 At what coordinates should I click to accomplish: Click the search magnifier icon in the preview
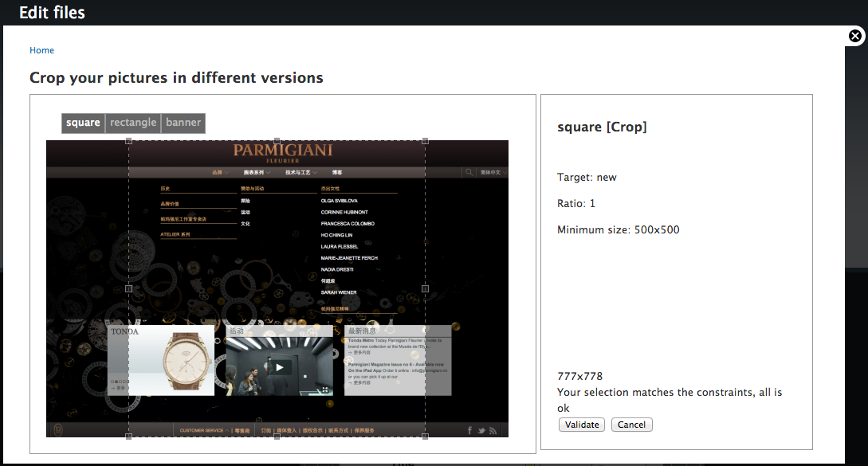tap(469, 173)
